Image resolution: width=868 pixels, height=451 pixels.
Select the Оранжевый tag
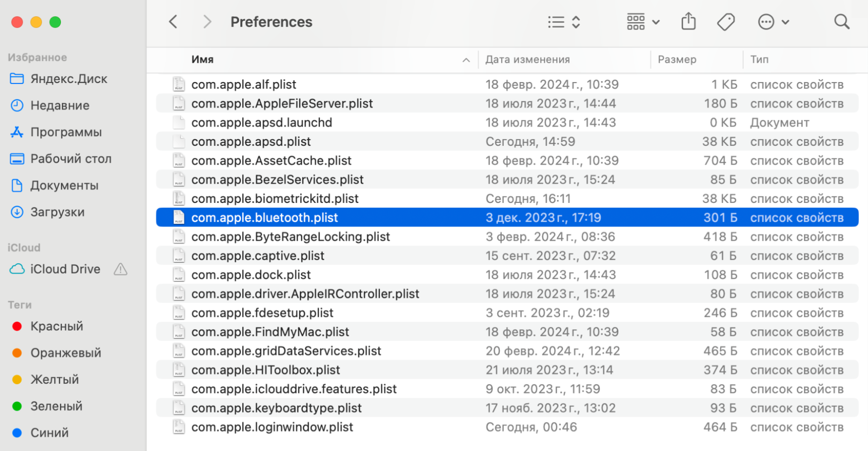[65, 353]
